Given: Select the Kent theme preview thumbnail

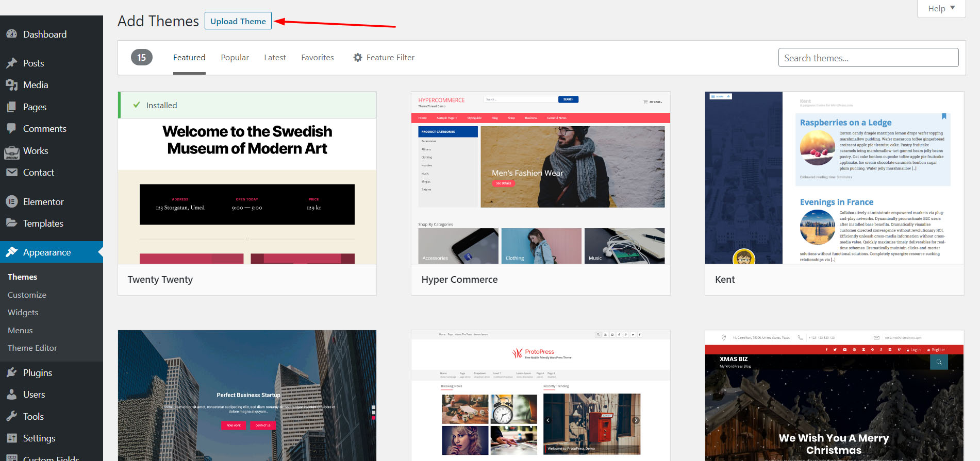Looking at the screenshot, I should [834, 178].
